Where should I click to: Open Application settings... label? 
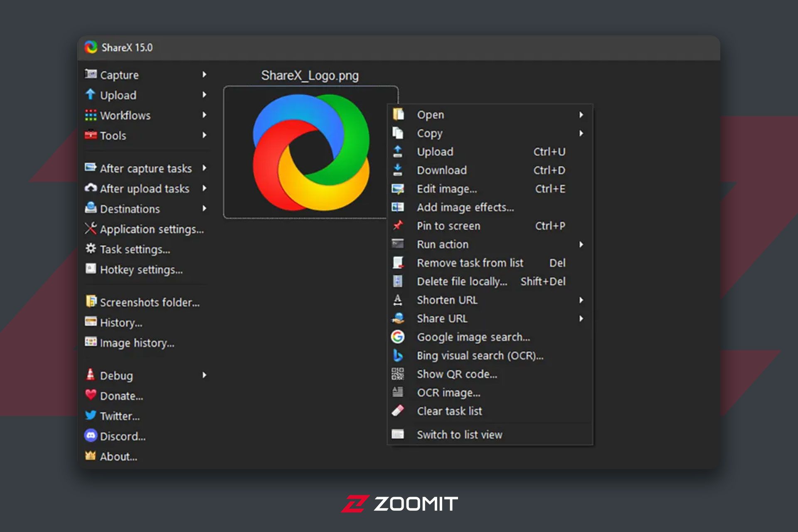tap(152, 229)
